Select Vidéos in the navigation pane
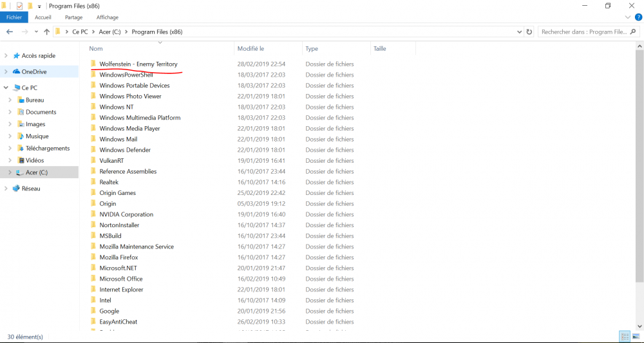Screen dimensions: 644x343 35,160
